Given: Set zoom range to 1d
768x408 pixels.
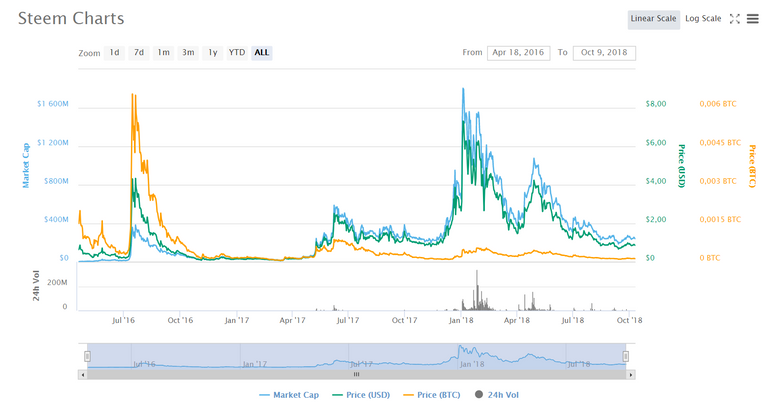Looking at the screenshot, I should [x=114, y=52].
